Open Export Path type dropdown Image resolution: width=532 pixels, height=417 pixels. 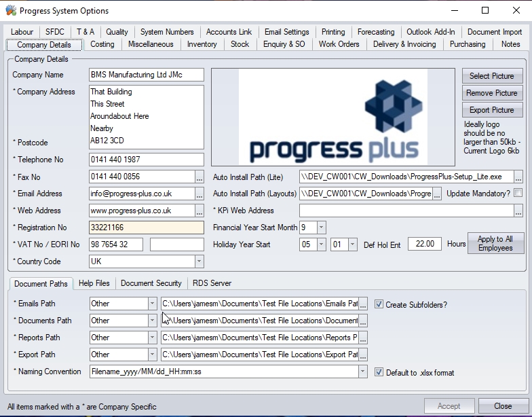[x=152, y=355]
